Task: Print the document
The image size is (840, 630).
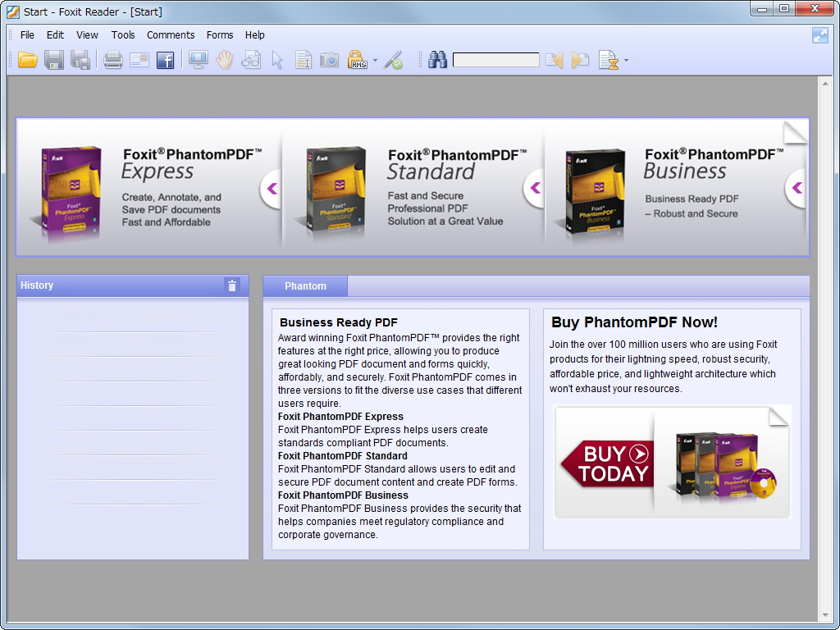Action: pyautogui.click(x=112, y=59)
